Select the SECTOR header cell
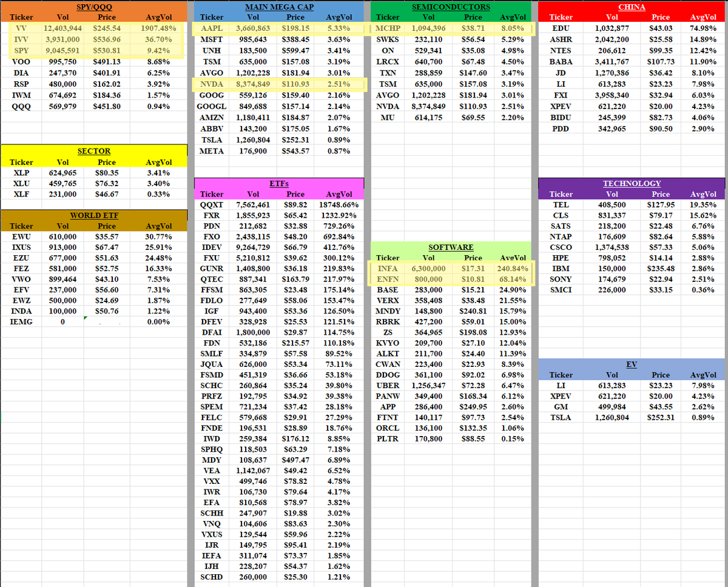The height and width of the screenshot is (587, 728). (94, 151)
